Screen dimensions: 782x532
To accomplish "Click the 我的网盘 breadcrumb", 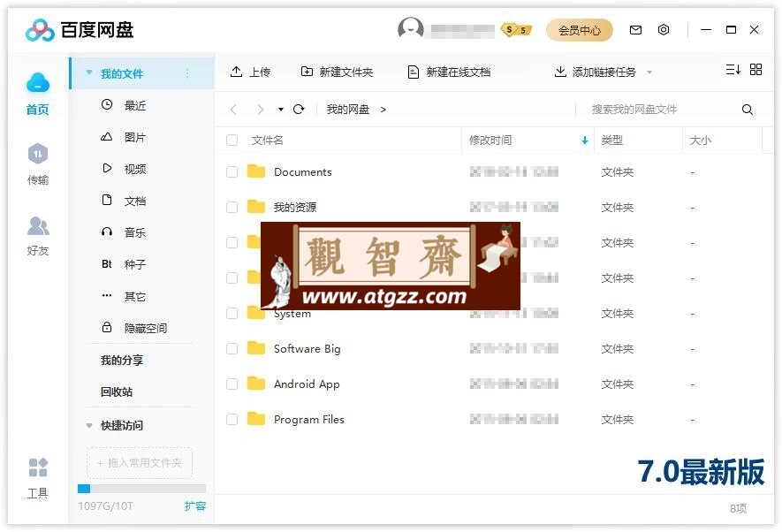I will (x=347, y=110).
